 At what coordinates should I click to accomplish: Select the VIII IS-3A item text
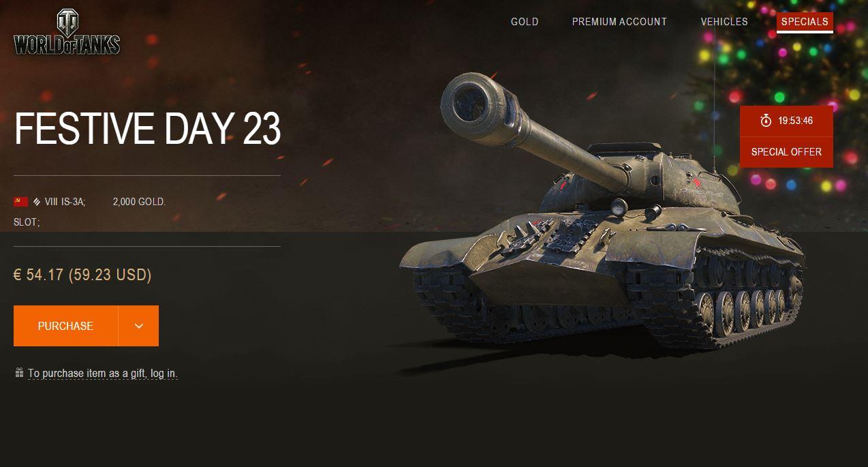(x=65, y=202)
